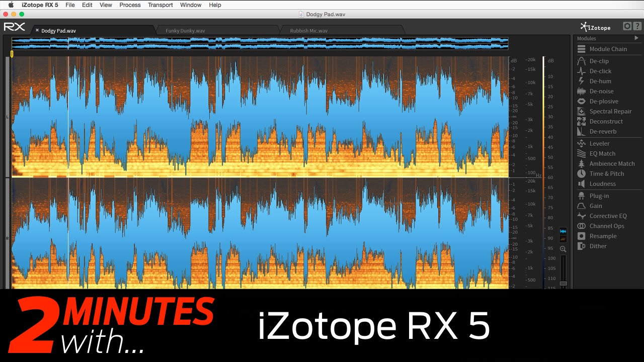
Task: Open preferences via the gear icon
Action: pos(627,26)
